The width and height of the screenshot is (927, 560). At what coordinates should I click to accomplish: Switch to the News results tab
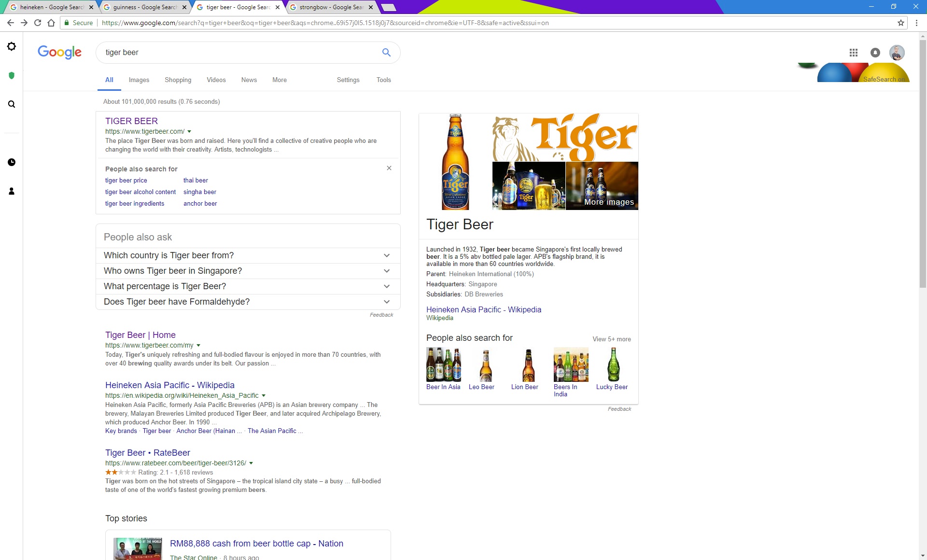click(x=249, y=80)
